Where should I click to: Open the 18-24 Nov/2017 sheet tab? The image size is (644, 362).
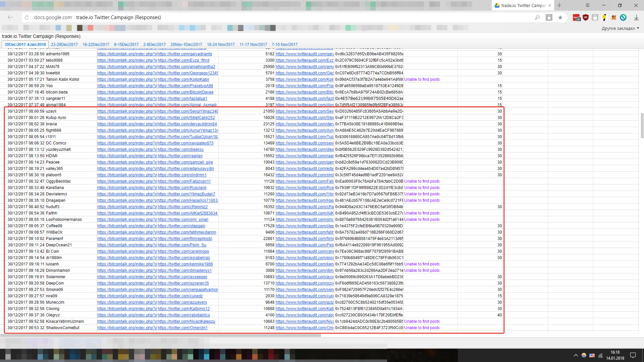click(x=221, y=45)
